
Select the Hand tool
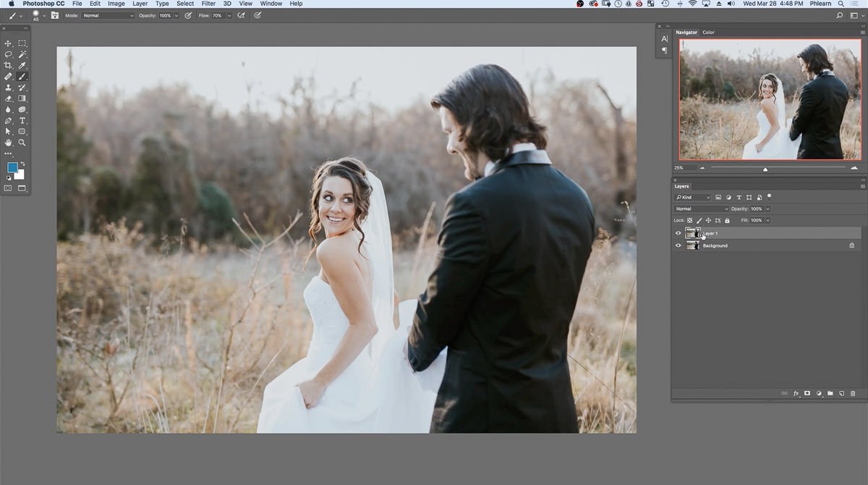pos(9,143)
